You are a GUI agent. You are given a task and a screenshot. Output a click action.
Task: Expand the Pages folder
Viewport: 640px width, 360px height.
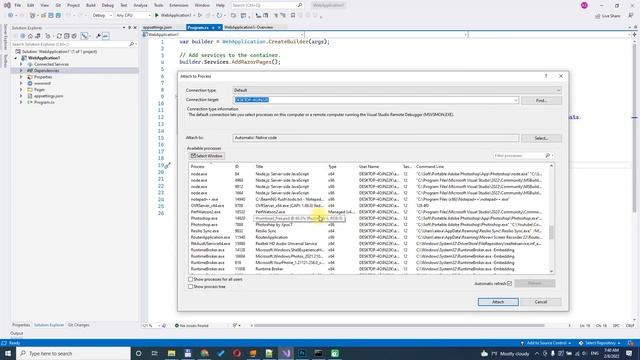coord(21,89)
